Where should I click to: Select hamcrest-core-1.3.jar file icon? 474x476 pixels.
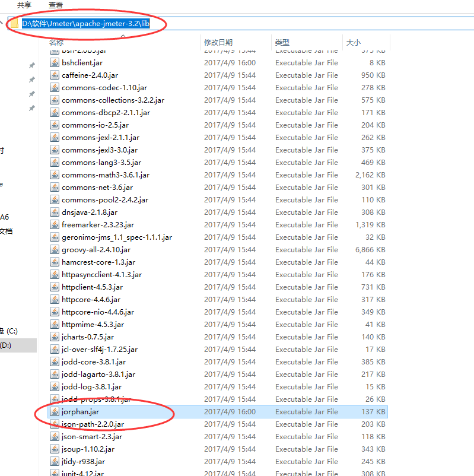point(55,262)
